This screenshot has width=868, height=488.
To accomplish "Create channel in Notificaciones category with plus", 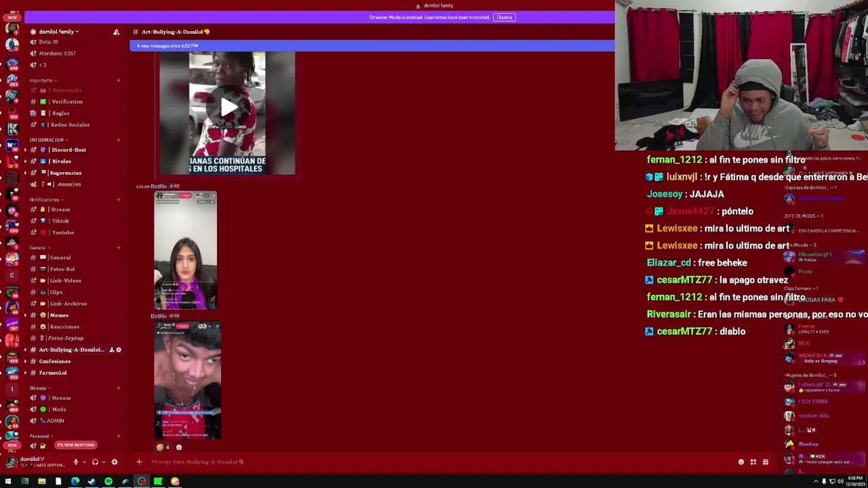I will coord(118,200).
